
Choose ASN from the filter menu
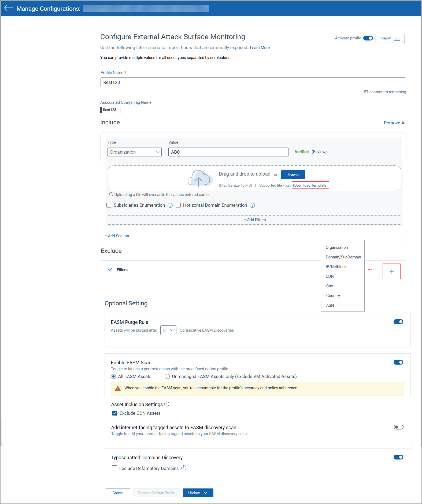(330, 305)
